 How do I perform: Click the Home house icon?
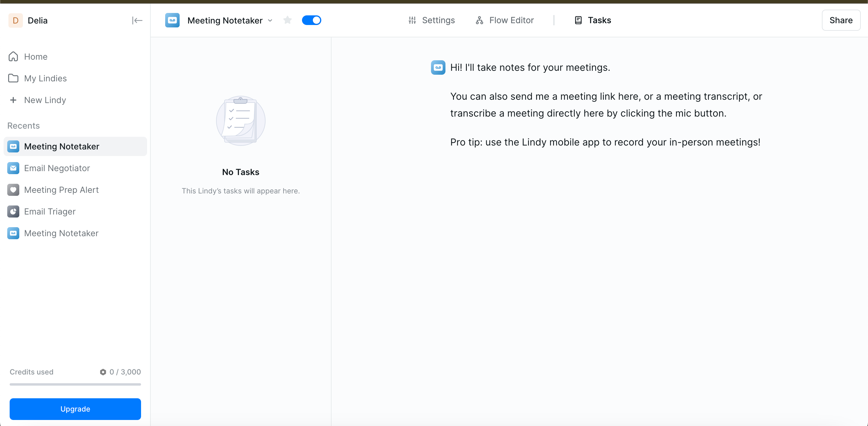point(13,57)
